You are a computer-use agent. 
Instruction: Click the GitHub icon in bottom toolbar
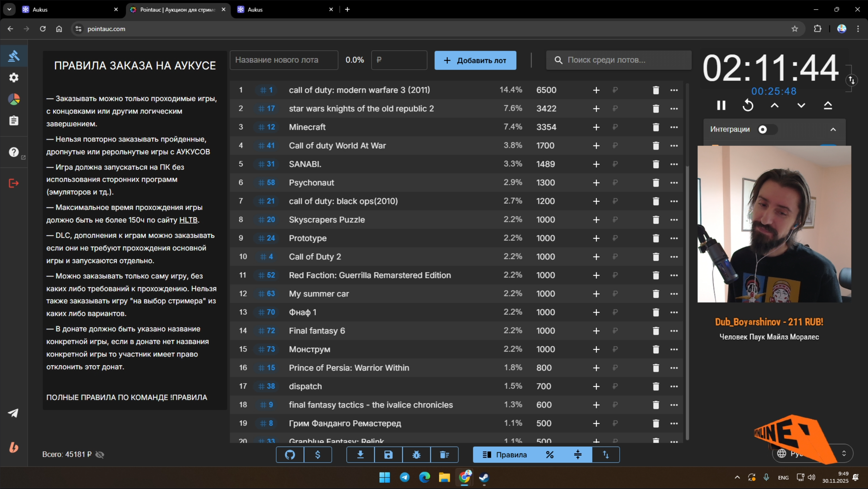290,455
